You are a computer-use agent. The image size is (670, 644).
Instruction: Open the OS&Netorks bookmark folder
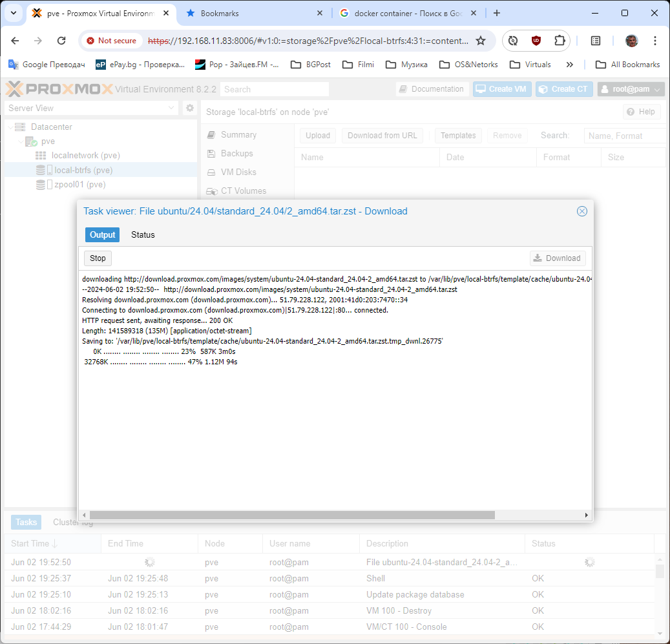tap(469, 65)
